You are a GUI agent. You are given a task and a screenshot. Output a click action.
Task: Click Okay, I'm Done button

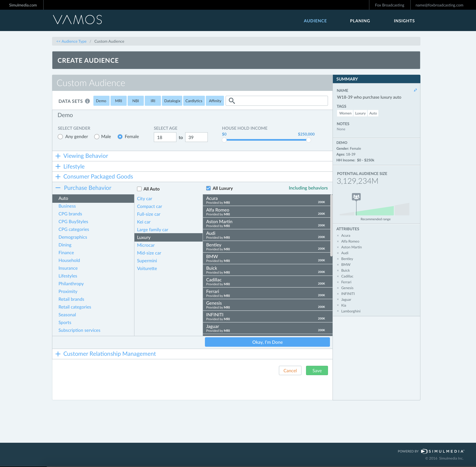click(x=267, y=342)
